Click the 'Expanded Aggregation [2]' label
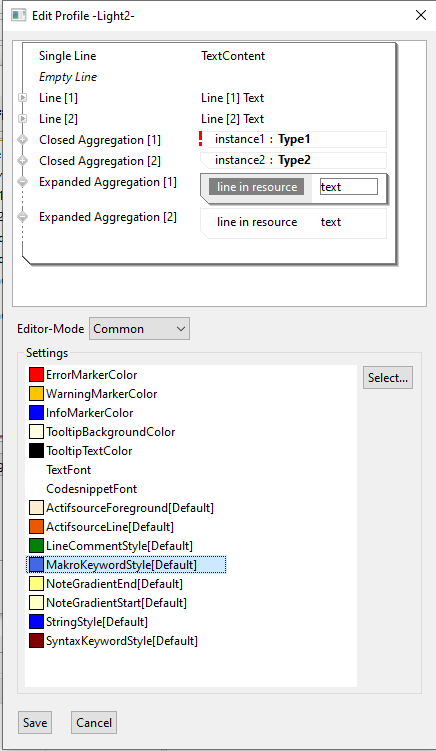Screen dimensions: 436x751 pos(108,217)
